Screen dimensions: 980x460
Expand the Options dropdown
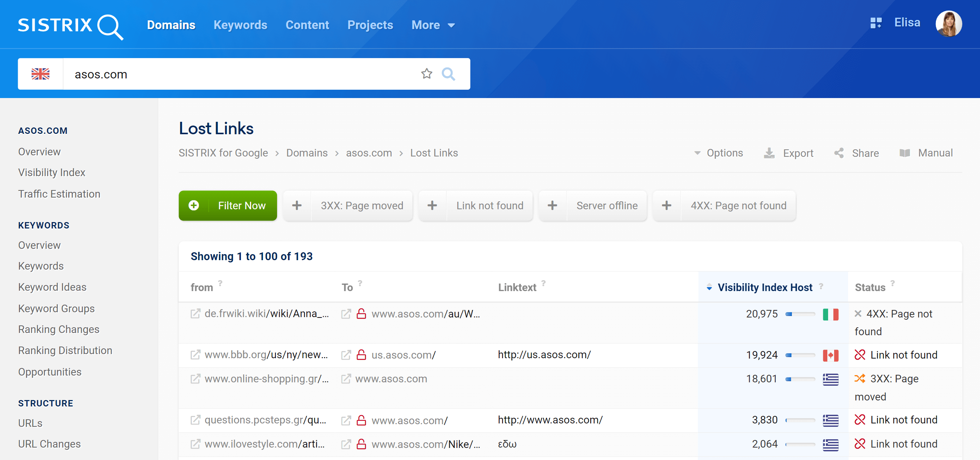[x=718, y=153]
